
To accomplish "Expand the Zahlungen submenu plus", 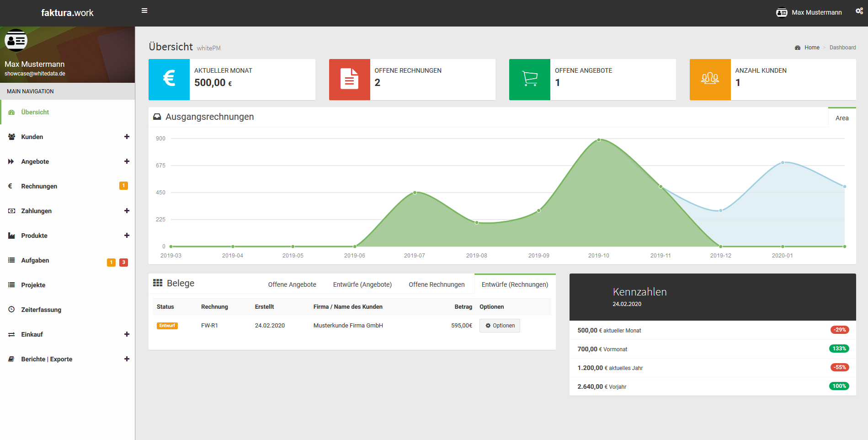I will click(x=127, y=211).
